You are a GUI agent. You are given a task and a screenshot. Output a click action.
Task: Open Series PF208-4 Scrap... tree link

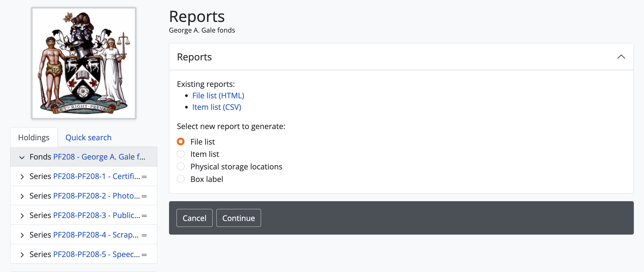[x=96, y=235]
